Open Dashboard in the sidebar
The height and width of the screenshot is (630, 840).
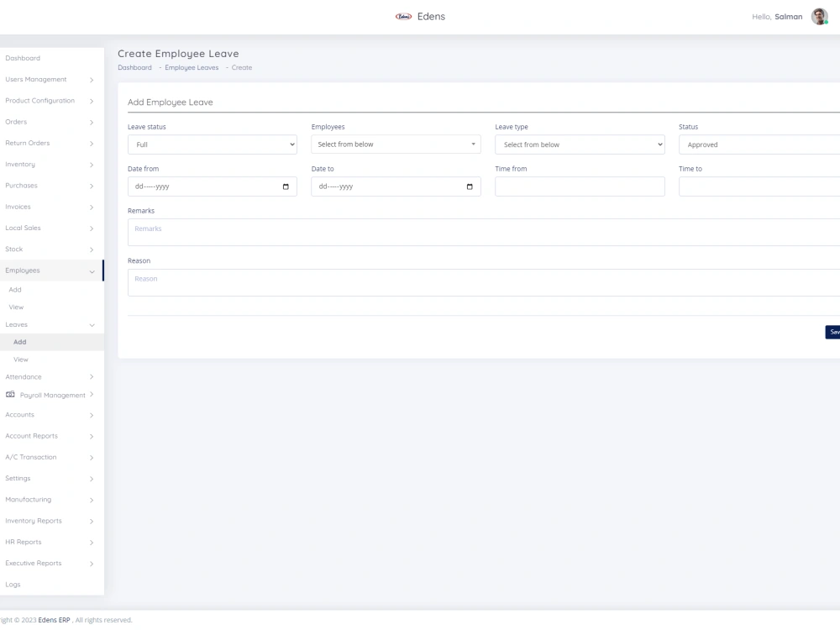23,58
